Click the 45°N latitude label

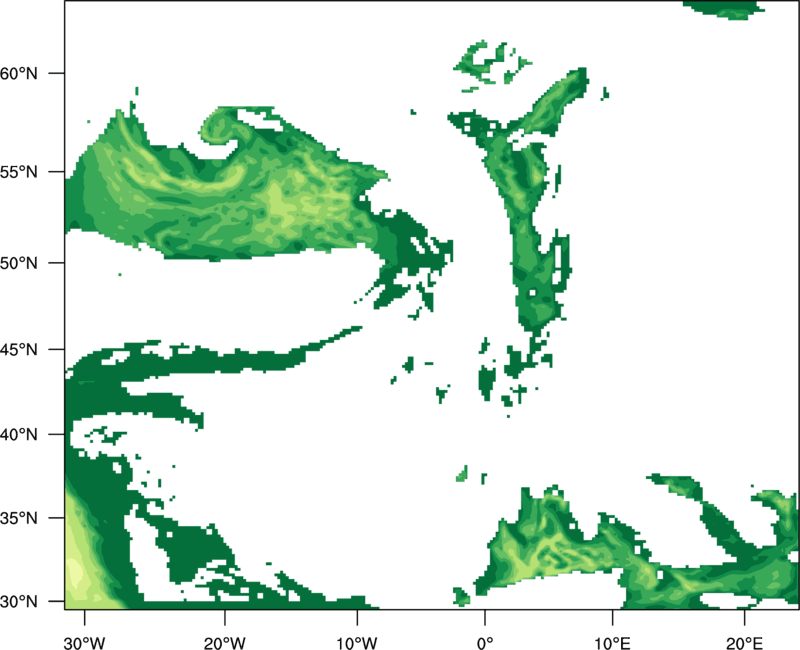19,349
